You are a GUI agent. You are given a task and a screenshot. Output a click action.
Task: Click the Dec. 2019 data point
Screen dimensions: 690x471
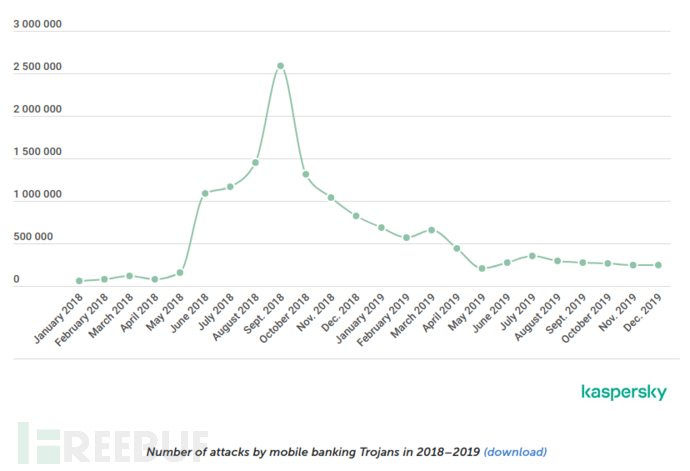pyautogui.click(x=658, y=265)
